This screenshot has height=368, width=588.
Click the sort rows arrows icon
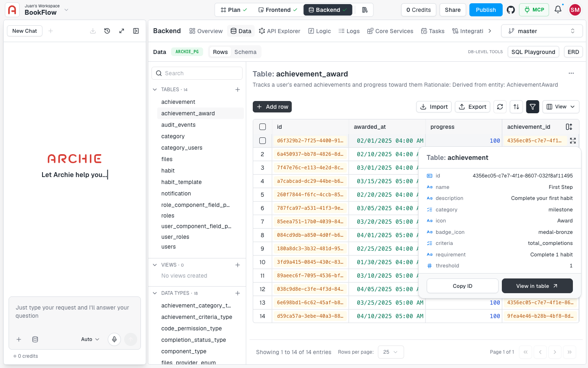[516, 107]
